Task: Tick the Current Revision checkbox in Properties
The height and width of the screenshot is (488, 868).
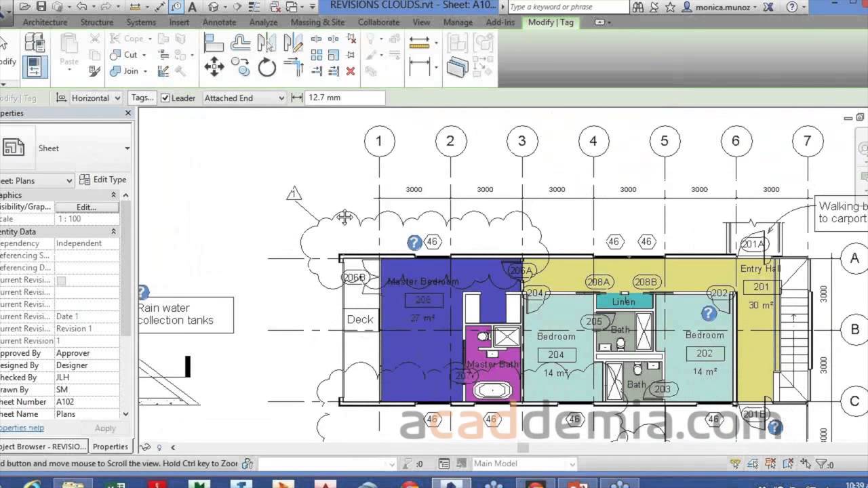Action: pos(62,280)
